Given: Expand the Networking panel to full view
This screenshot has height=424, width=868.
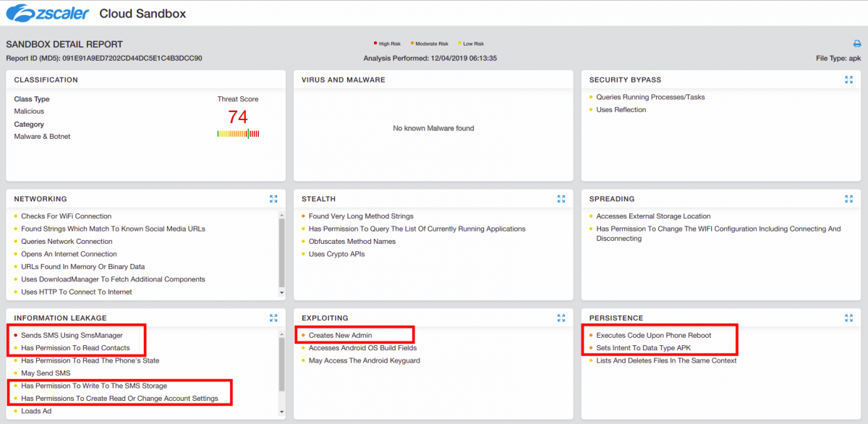Looking at the screenshot, I should 273,198.
